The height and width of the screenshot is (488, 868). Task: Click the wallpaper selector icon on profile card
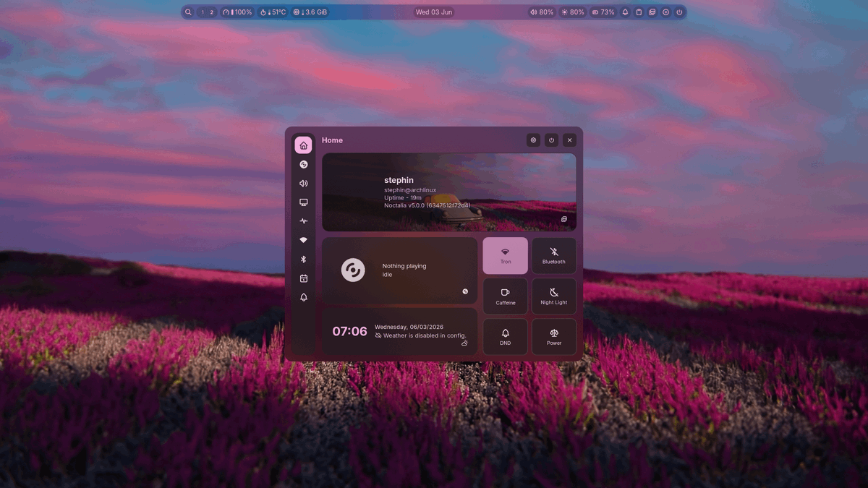(564, 219)
